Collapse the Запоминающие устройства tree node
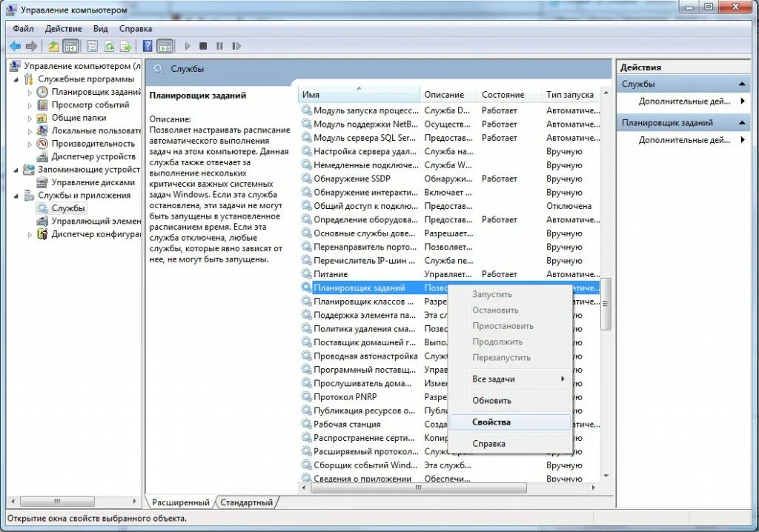The image size is (759, 532). click(x=16, y=170)
